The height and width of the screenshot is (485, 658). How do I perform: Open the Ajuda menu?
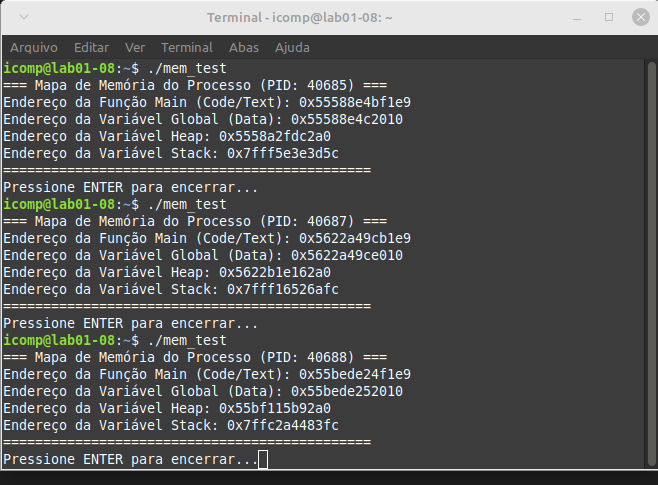292,47
